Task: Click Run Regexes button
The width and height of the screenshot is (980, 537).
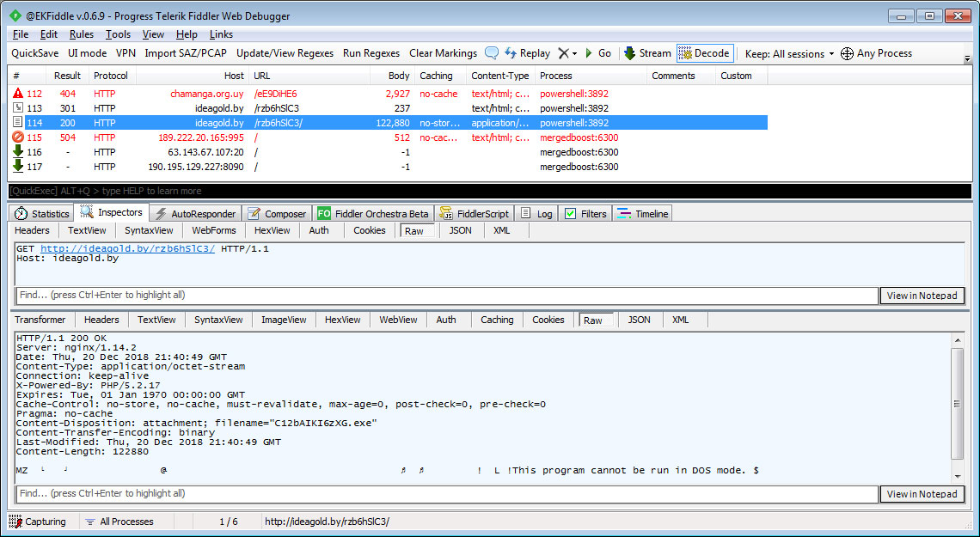Action: [x=371, y=53]
